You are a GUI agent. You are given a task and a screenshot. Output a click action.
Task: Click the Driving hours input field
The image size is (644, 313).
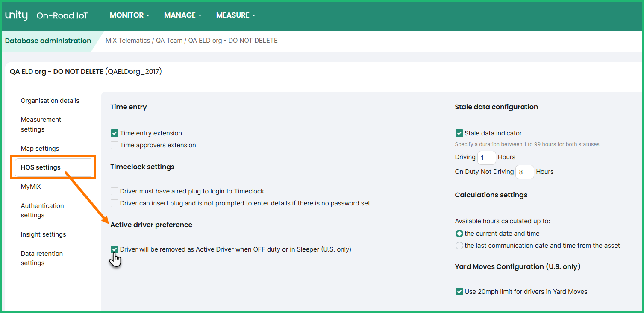(486, 158)
